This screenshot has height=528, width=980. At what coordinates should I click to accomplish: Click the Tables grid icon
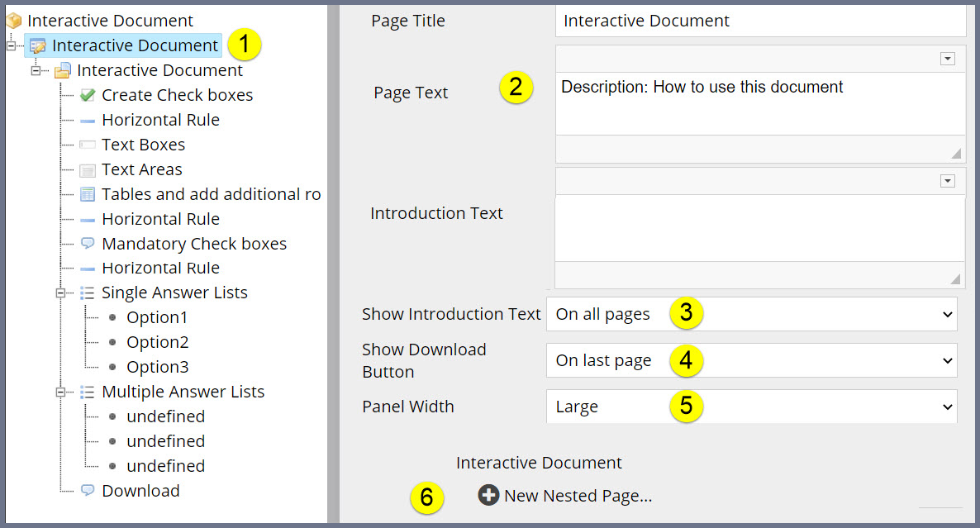point(87,193)
